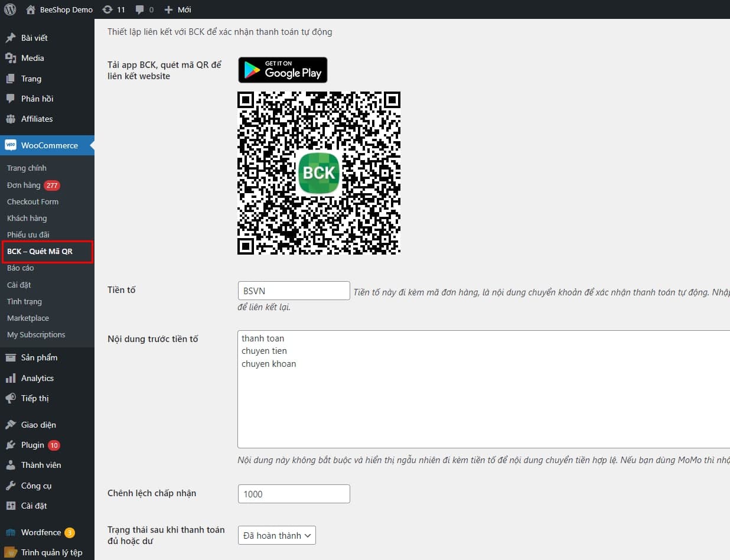Expand the Đã hoàn thành status dropdown
The image size is (730, 560).
pos(277,535)
